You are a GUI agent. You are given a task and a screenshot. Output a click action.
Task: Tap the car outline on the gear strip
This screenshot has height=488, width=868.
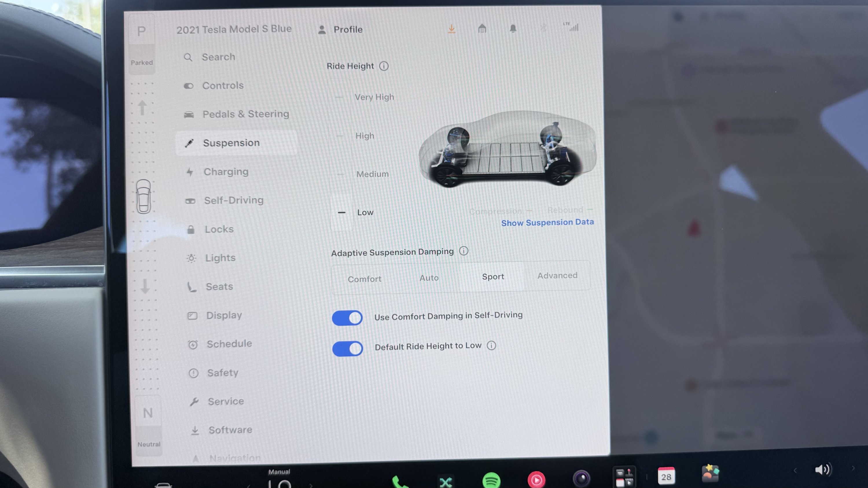[x=144, y=196]
